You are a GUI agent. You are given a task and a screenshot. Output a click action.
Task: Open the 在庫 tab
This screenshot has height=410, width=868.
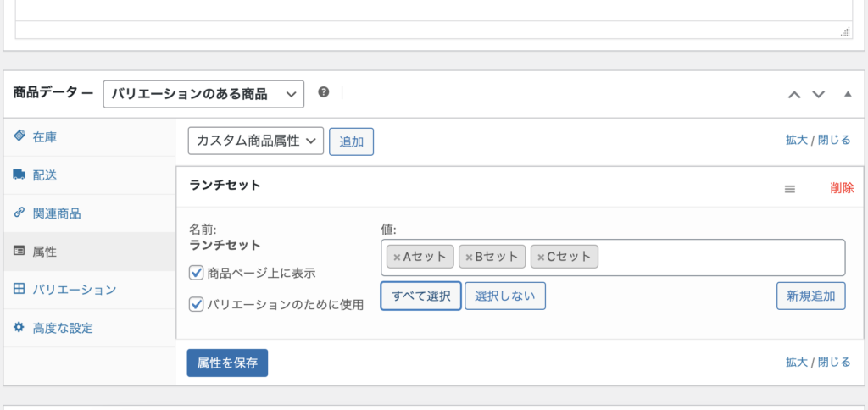click(46, 136)
